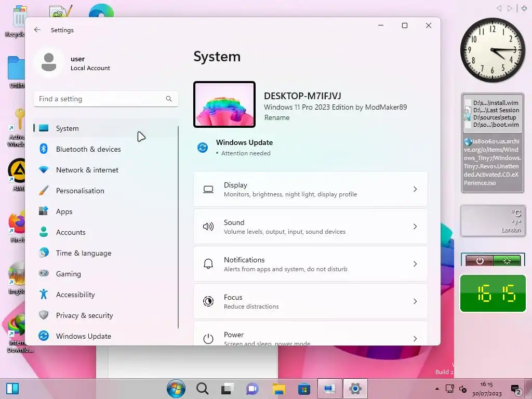Screen dimensions: 532x399
Task: Open Notifications settings card
Action: (x=311, y=263)
